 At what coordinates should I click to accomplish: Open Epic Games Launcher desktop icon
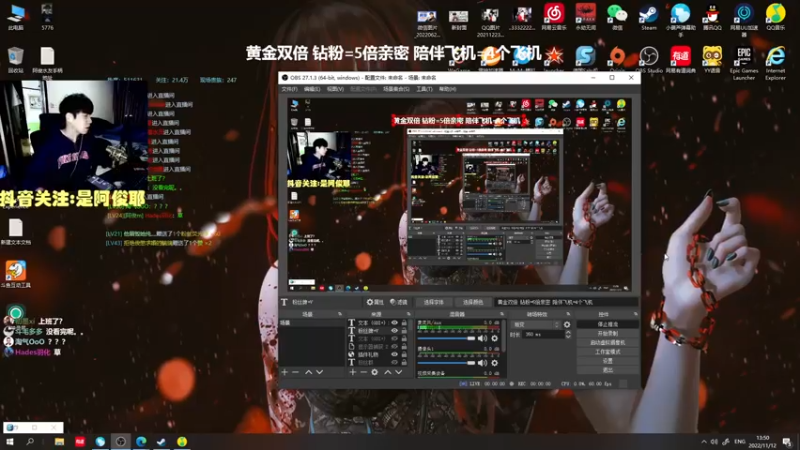point(744,63)
